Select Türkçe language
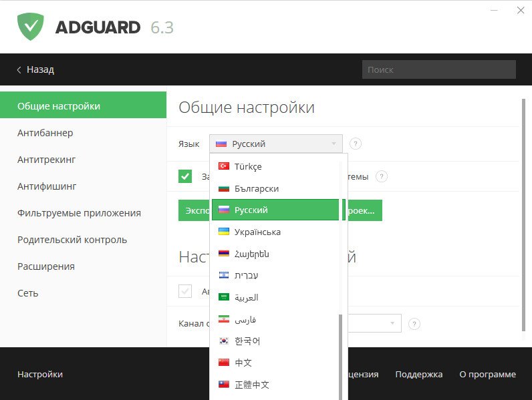532x400 pixels. (275, 166)
